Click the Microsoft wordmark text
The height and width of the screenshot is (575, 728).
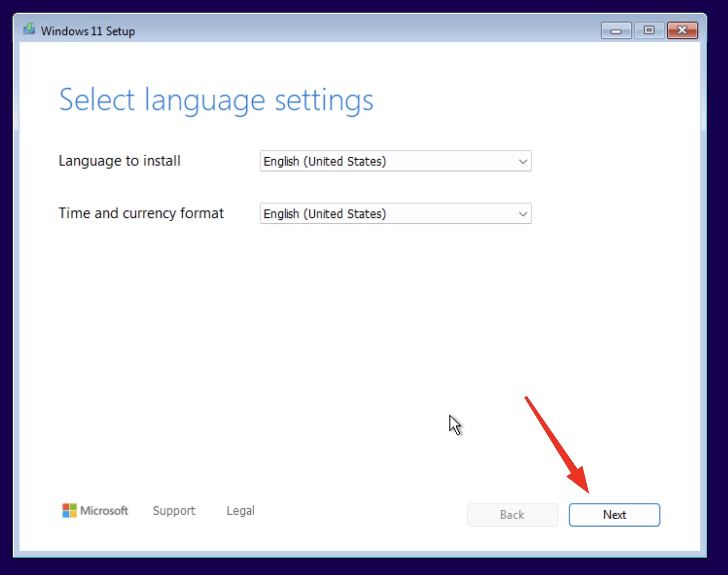tap(104, 510)
